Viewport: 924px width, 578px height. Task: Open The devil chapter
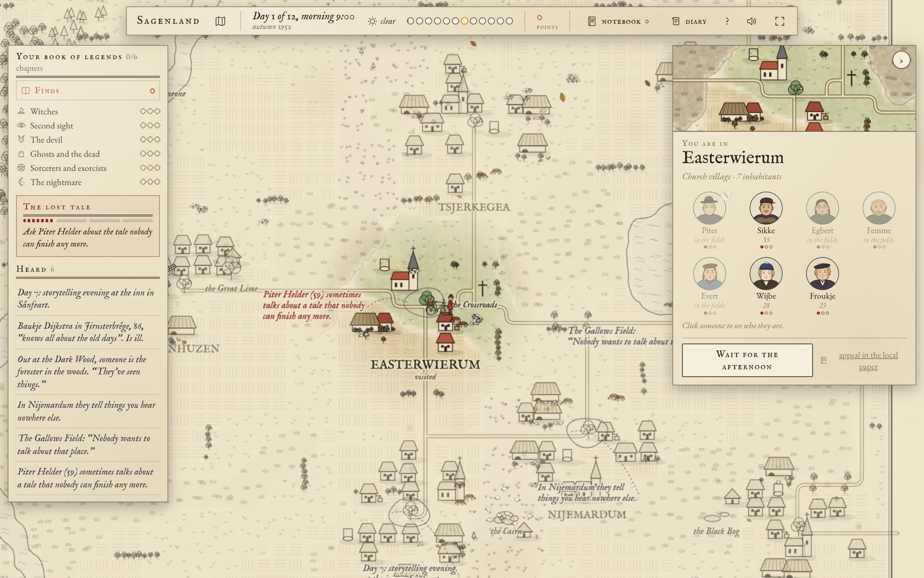coord(88,140)
